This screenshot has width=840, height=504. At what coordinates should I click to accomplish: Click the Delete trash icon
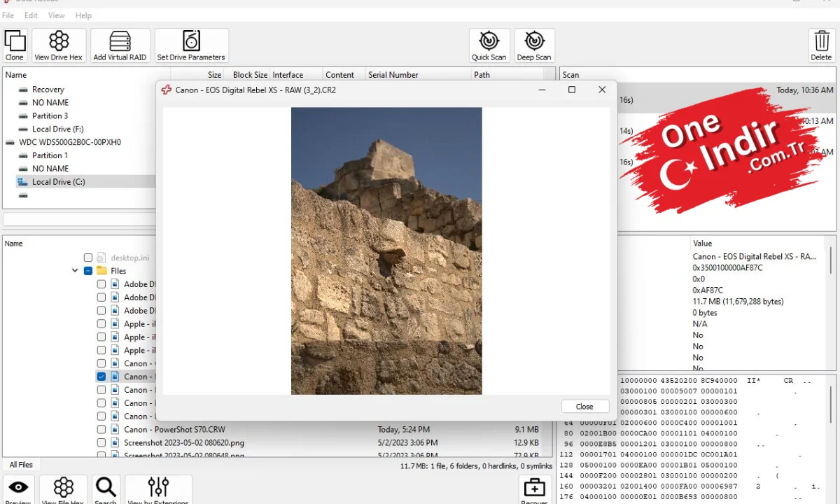pos(821,45)
